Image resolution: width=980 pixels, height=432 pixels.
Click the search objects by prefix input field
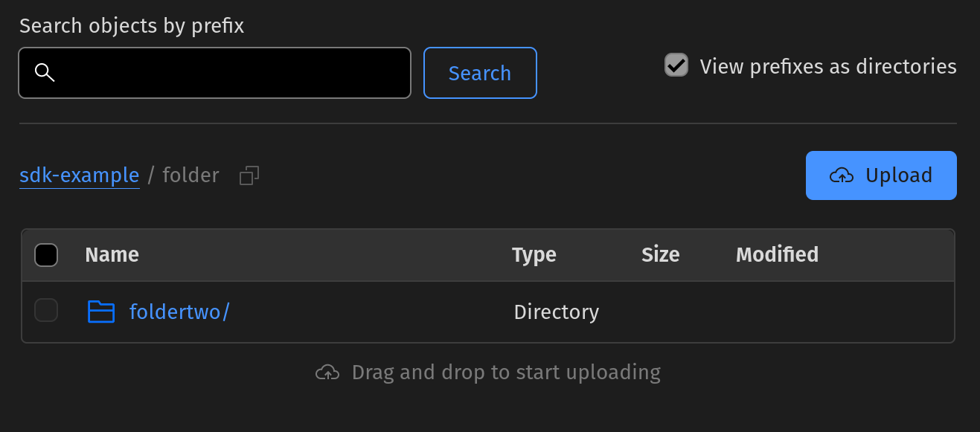(x=214, y=72)
